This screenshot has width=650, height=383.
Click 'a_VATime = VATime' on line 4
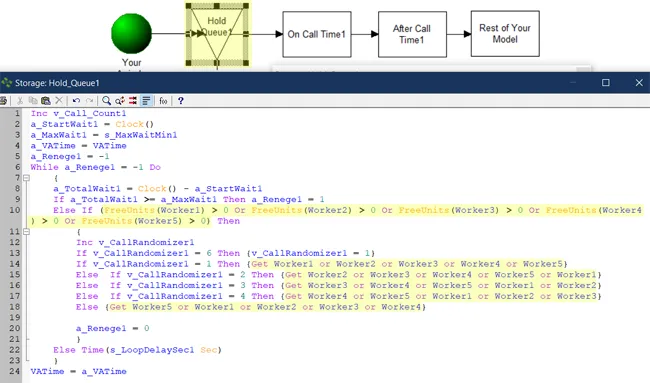[78, 145]
